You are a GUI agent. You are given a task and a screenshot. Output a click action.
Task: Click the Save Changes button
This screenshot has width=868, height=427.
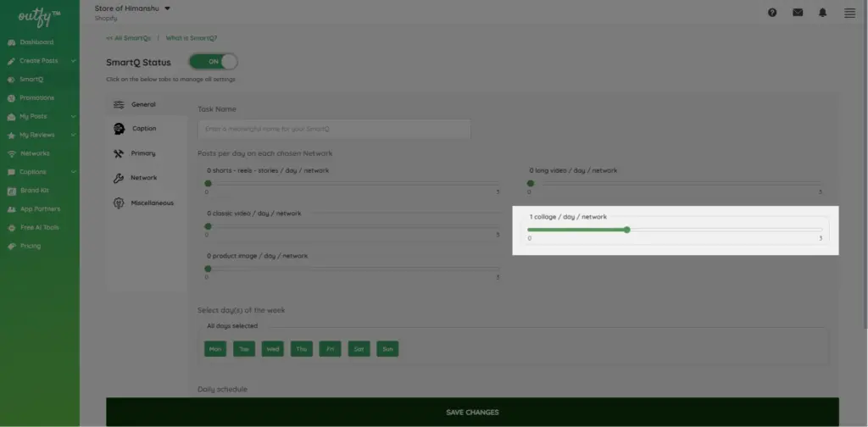(x=472, y=413)
